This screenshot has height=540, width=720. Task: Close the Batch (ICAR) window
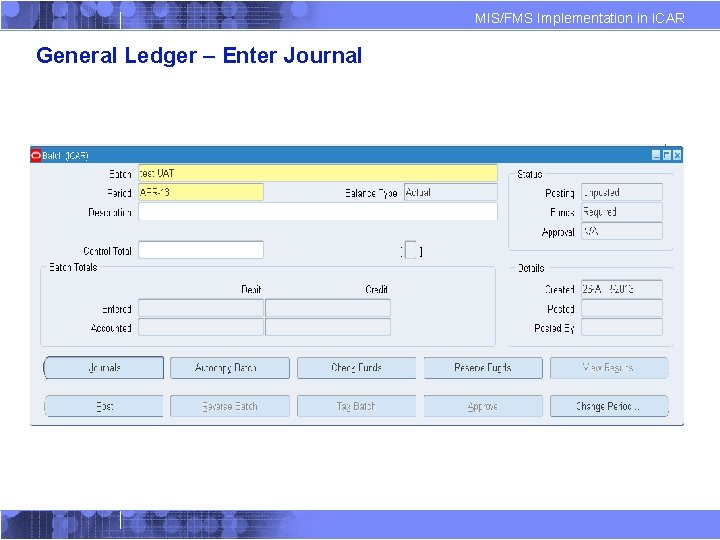[x=677, y=155]
